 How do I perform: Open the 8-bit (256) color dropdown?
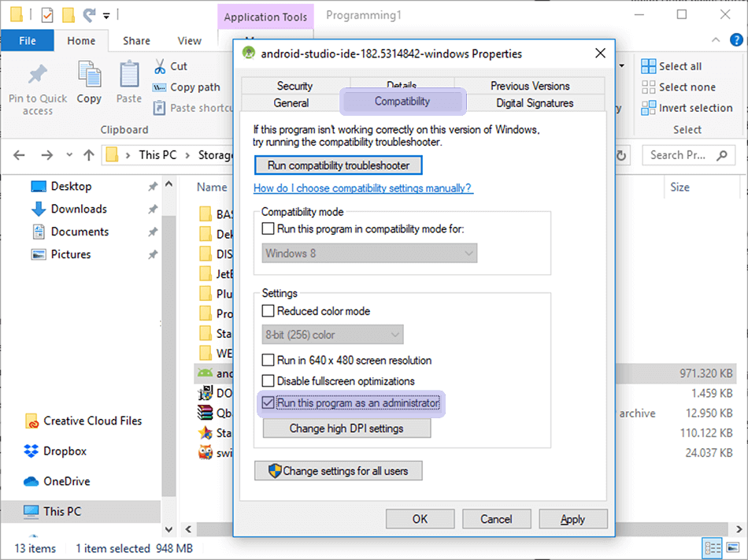click(332, 335)
